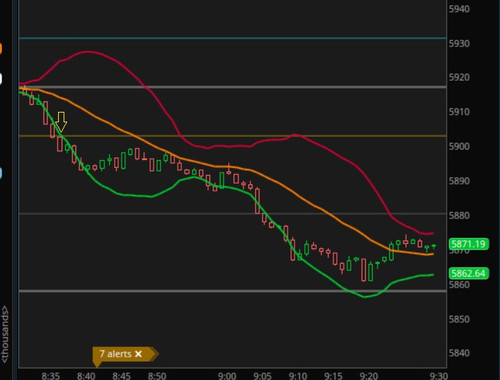Click the 5920 price axis label
Screen dimensions: 500x380
459,77
